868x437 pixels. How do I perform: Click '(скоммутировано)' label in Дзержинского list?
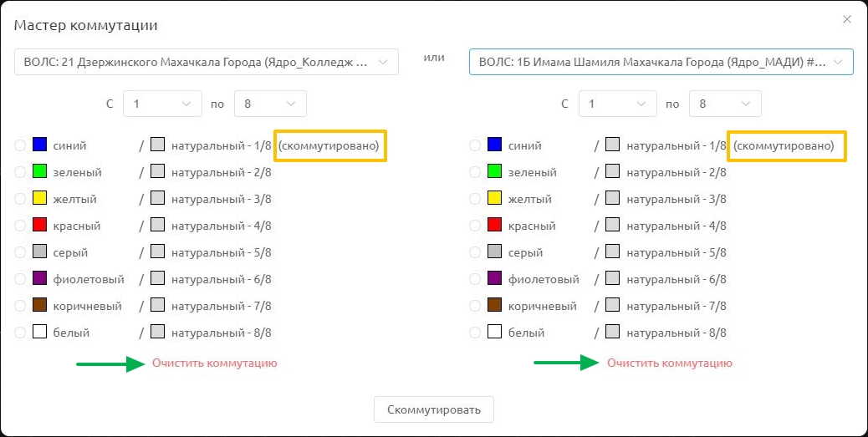coord(329,146)
